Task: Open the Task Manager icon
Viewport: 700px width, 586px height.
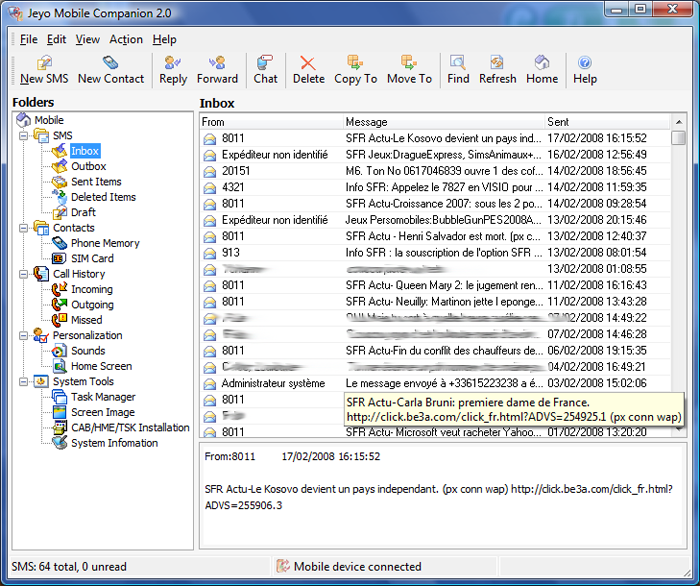Action: click(x=59, y=397)
